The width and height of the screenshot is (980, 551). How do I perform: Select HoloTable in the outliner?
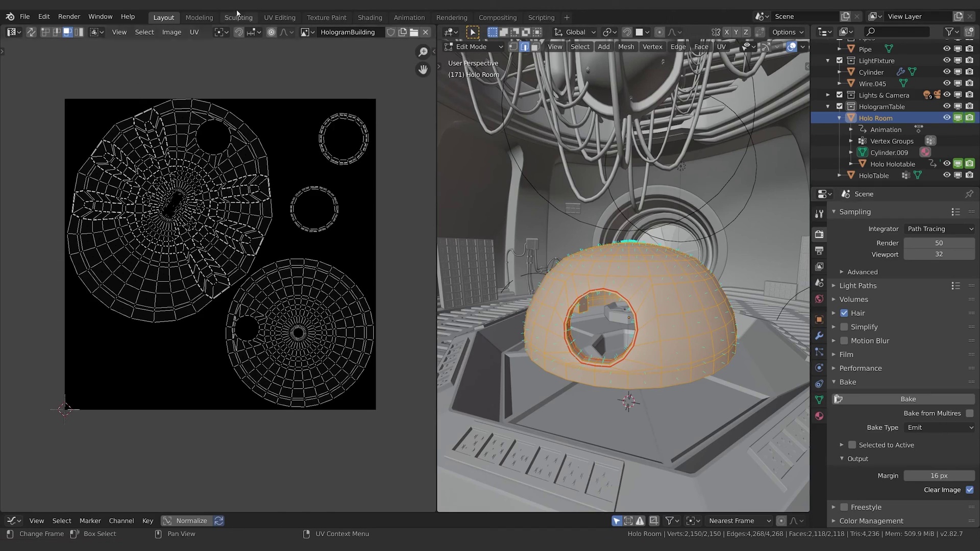pyautogui.click(x=873, y=176)
